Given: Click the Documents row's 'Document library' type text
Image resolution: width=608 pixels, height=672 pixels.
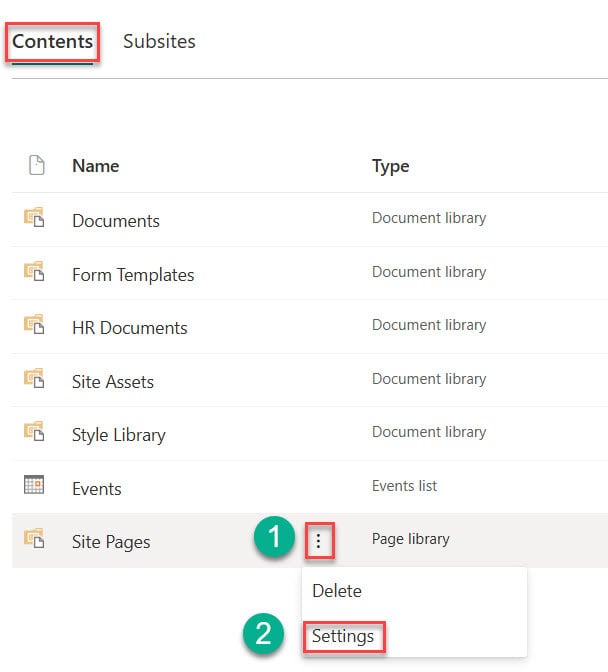Looking at the screenshot, I should tap(429, 218).
